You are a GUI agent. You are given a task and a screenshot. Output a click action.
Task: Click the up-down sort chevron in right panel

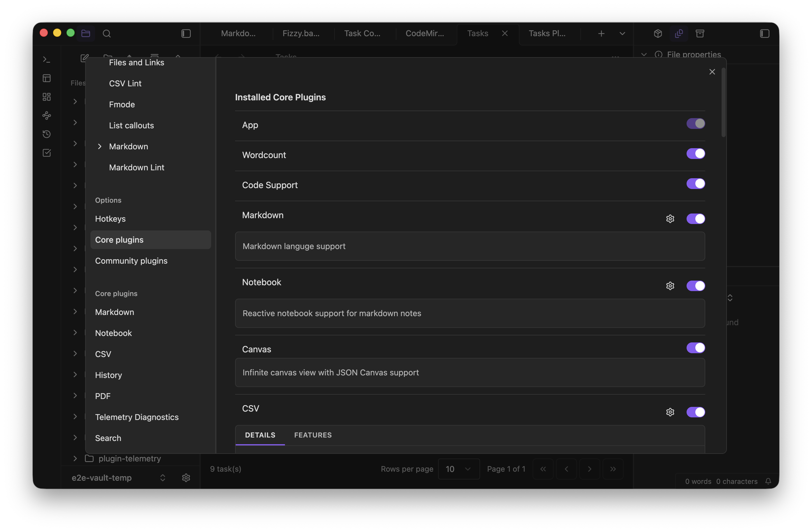(x=730, y=298)
